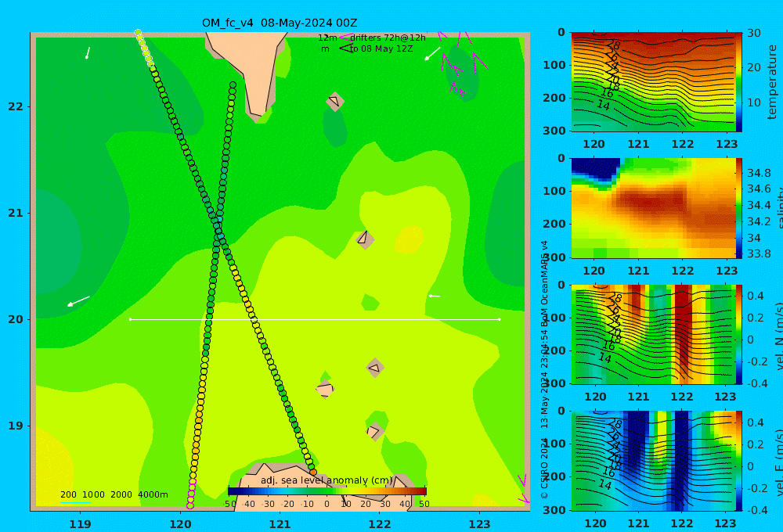The height and width of the screenshot is (532, 783).
Task: Click the CSIRO BoM OceanMAPS copyright text
Action: 544,369
